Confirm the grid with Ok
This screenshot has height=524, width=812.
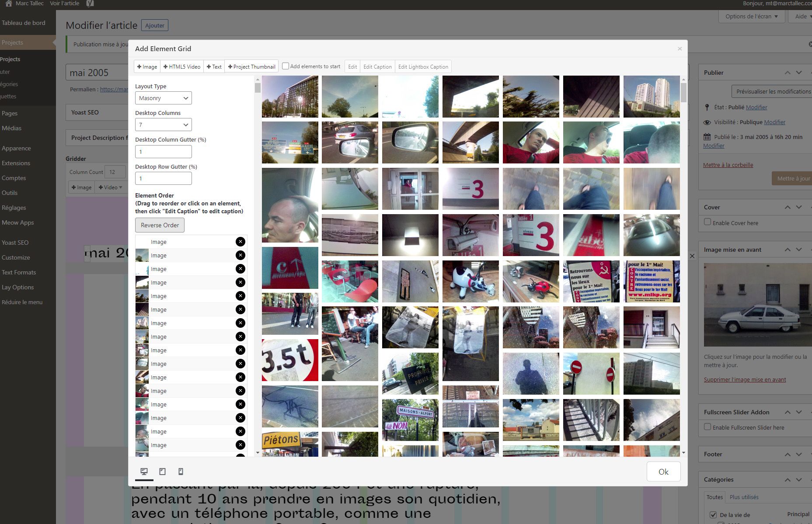[663, 472]
